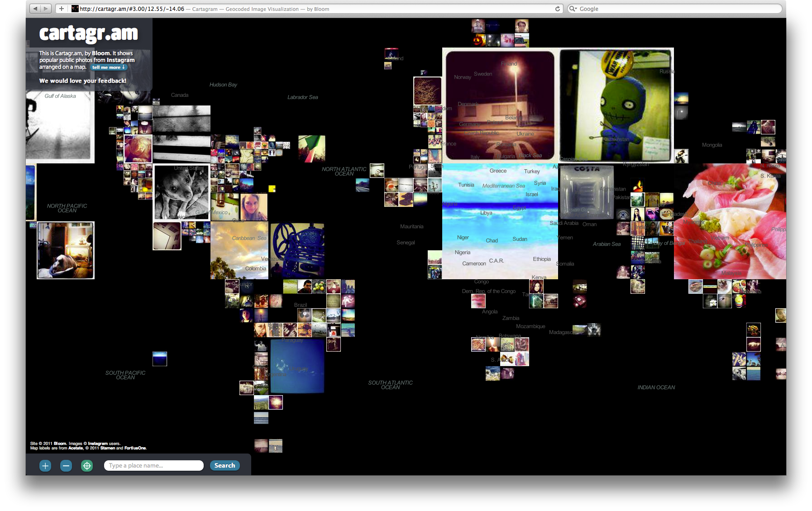Click the zoom out minus button

tap(66, 466)
